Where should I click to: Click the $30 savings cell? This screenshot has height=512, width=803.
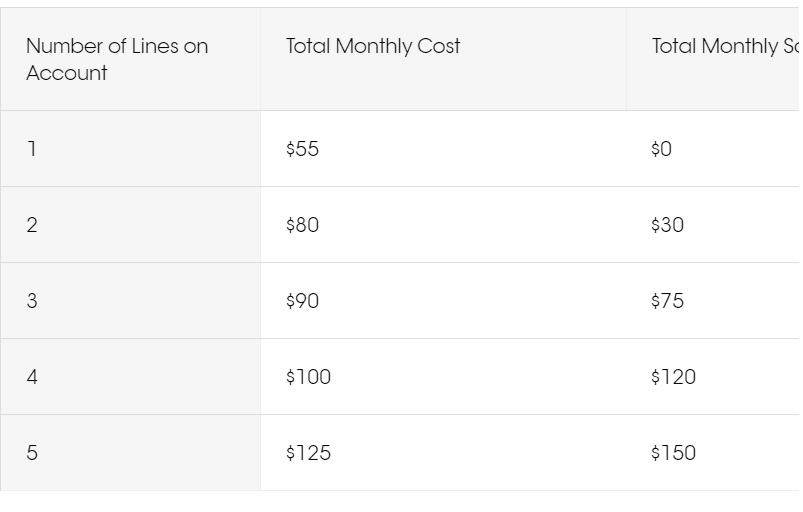[x=713, y=225]
